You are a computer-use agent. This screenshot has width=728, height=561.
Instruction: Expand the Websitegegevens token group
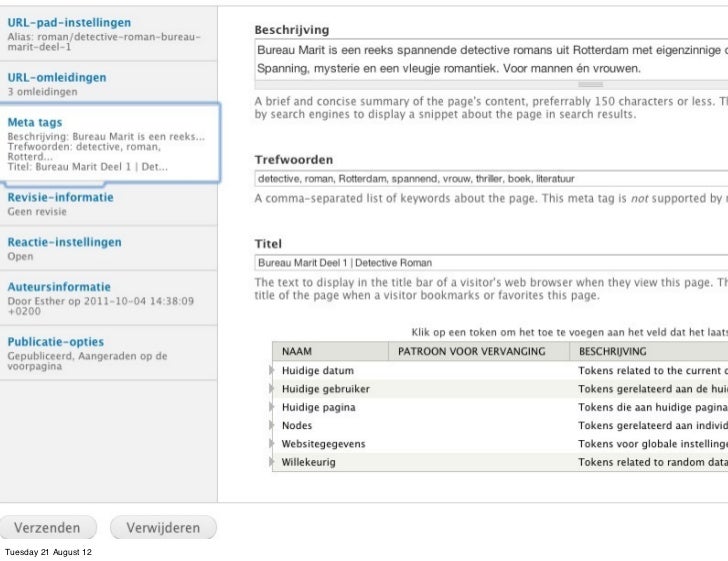272,444
